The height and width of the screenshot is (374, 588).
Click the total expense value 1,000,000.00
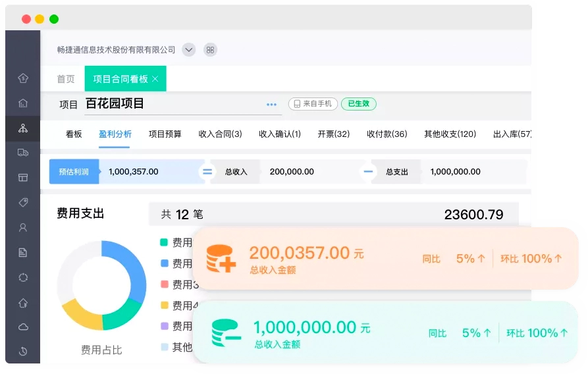(455, 171)
